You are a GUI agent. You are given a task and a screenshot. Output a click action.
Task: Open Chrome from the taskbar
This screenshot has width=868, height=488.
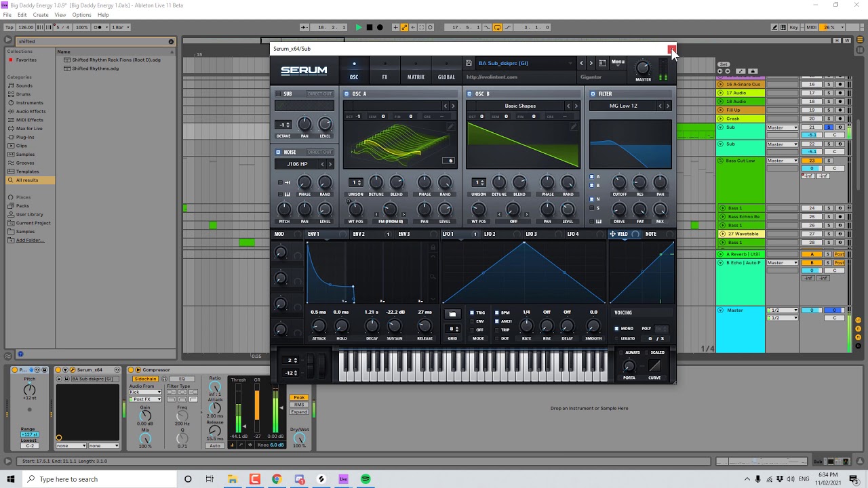(x=277, y=479)
